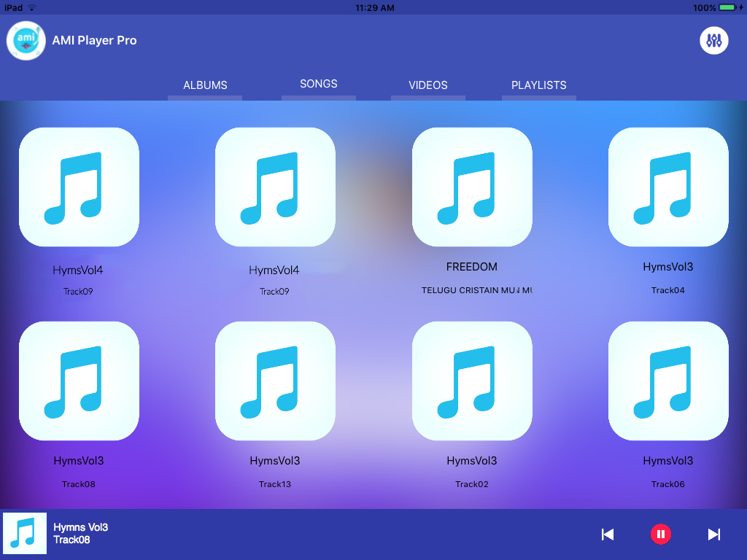
Task: Click the HymsVol3 label above Track02
Action: click(x=472, y=461)
